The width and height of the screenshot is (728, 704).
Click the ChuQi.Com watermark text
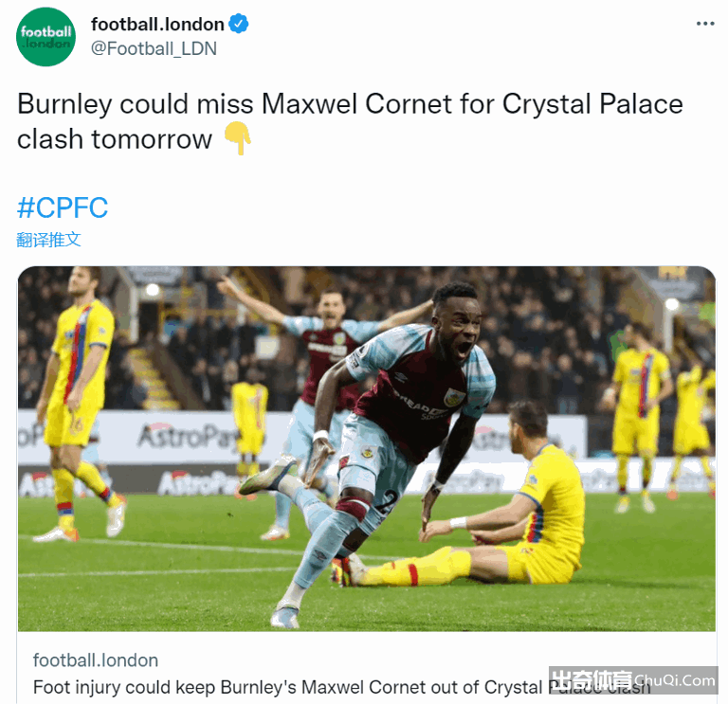pyautogui.click(x=675, y=680)
